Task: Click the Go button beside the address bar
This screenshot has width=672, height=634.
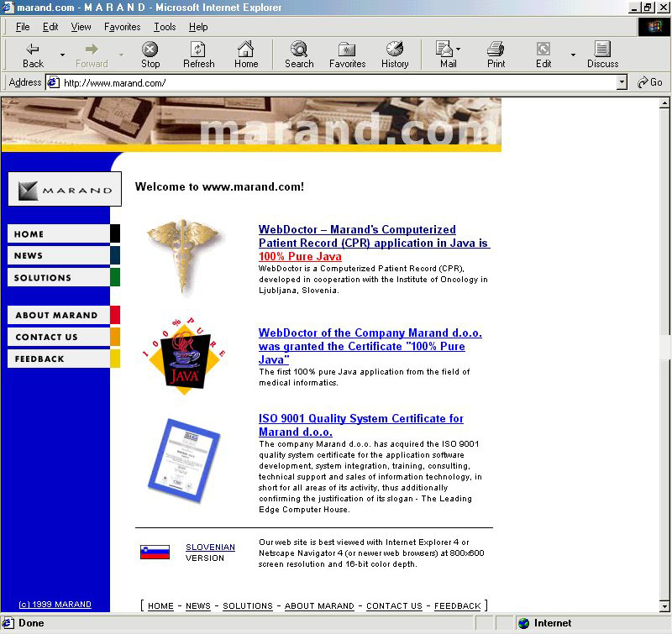Action: click(649, 82)
